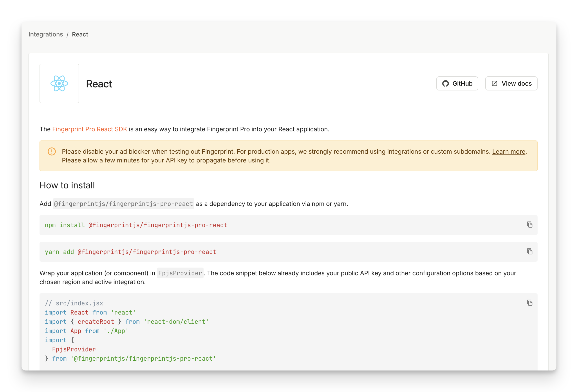Navigate to Integrations via breadcrumb

46,34
